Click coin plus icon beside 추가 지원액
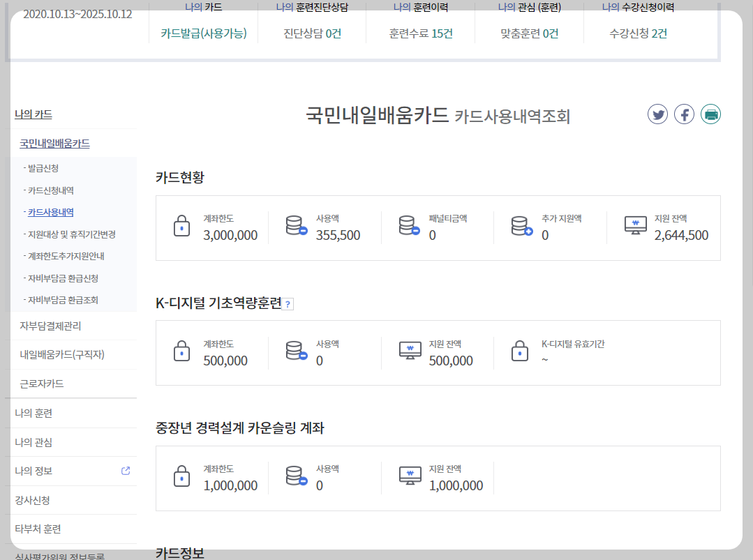This screenshot has height=560, width=753. click(522, 225)
